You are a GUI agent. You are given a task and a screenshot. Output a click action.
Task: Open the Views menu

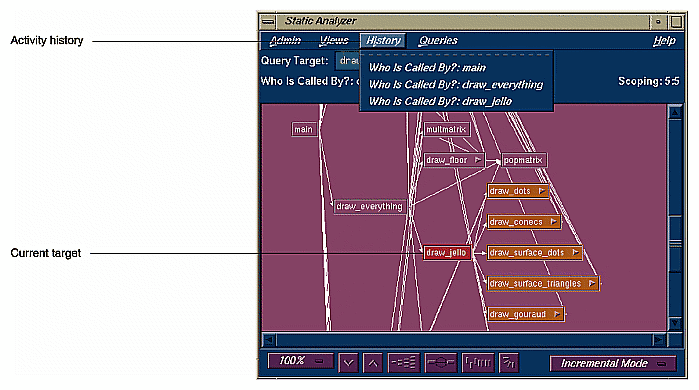pos(334,41)
